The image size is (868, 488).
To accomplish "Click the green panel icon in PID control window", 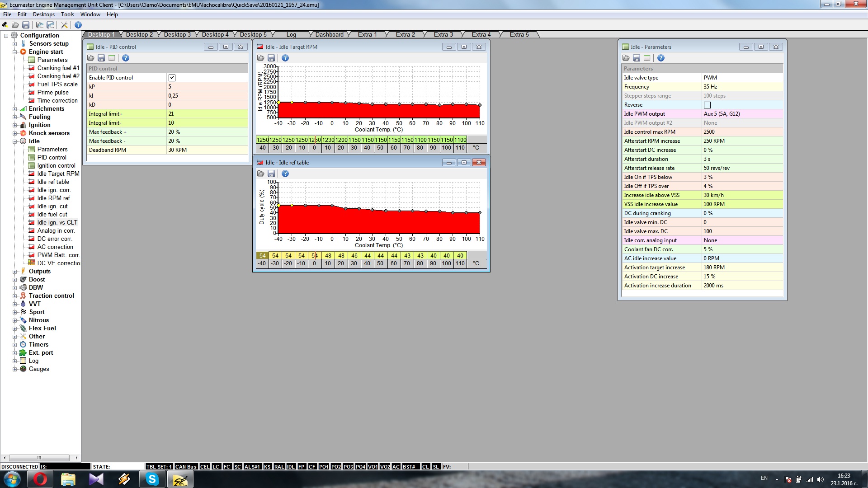I will click(112, 58).
